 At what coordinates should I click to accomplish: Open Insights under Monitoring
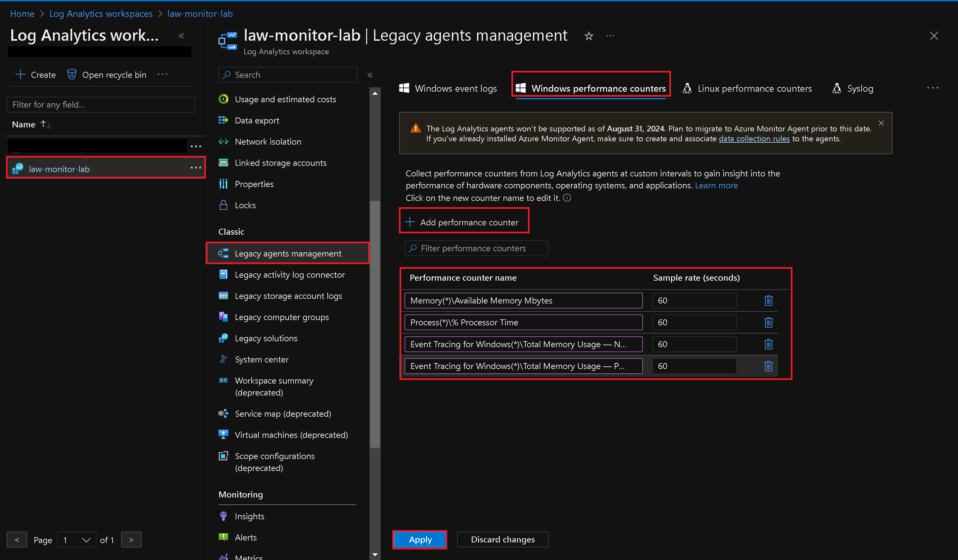pos(249,516)
